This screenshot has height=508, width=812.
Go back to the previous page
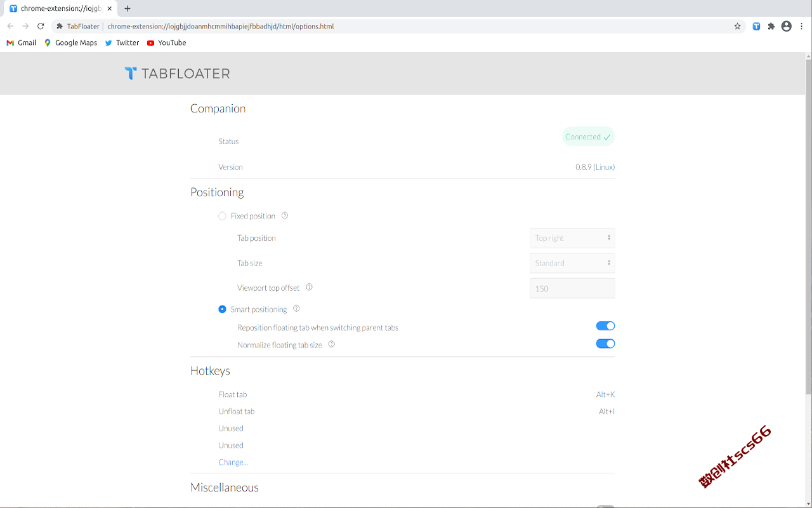click(10, 26)
